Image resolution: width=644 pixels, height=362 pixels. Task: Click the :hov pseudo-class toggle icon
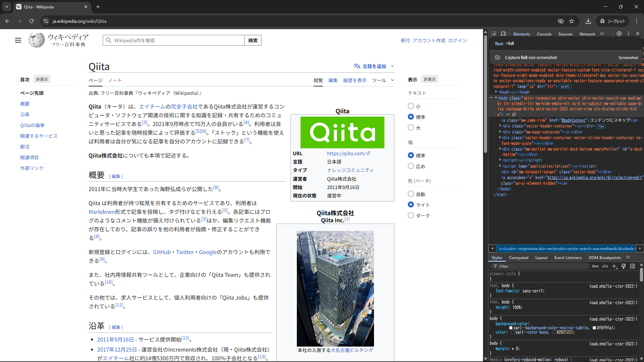(595, 266)
